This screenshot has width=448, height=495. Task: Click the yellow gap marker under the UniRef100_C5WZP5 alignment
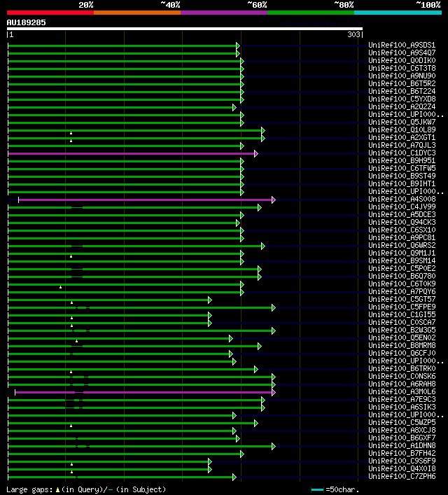coord(71,426)
